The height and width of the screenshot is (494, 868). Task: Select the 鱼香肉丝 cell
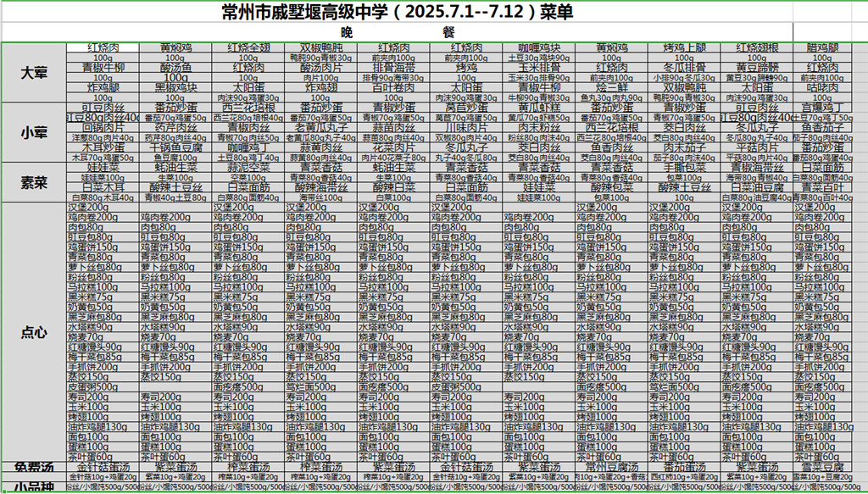click(x=611, y=147)
